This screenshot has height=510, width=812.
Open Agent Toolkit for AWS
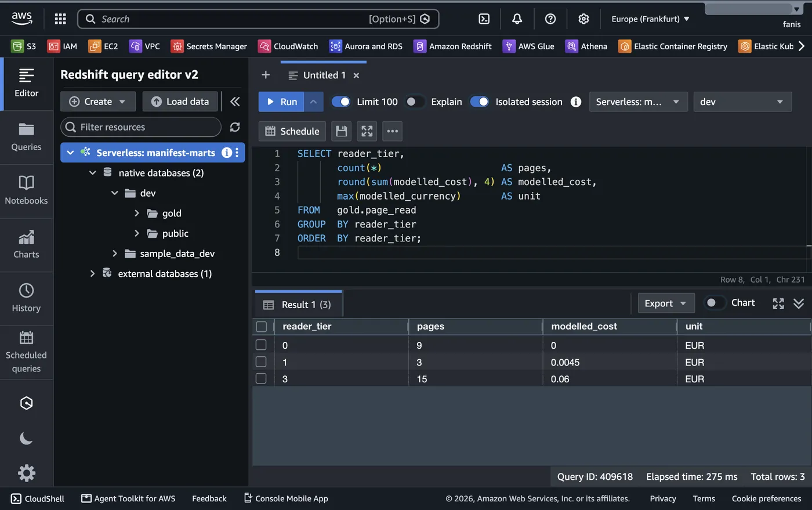click(x=128, y=498)
